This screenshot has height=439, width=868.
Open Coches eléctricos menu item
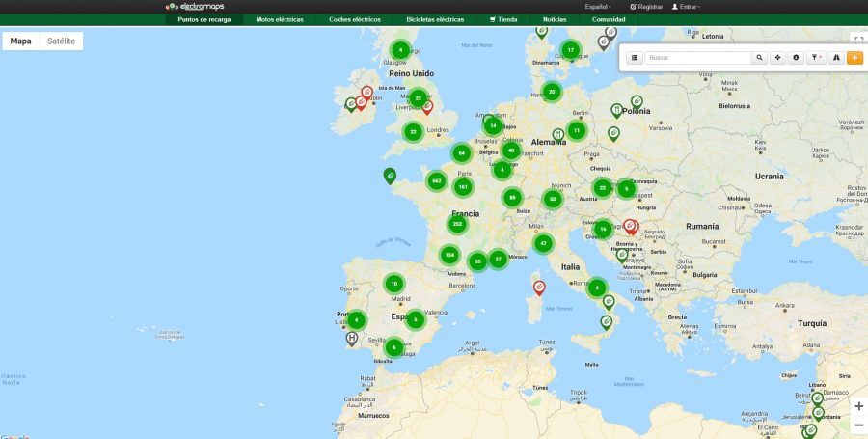point(355,20)
